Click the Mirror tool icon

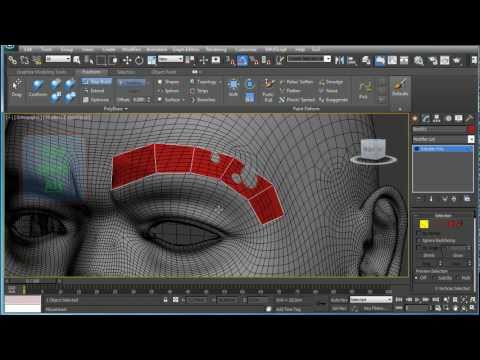[x=339, y=60]
